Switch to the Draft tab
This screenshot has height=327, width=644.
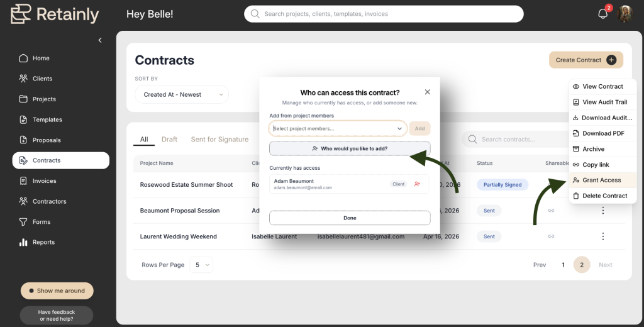click(x=169, y=139)
